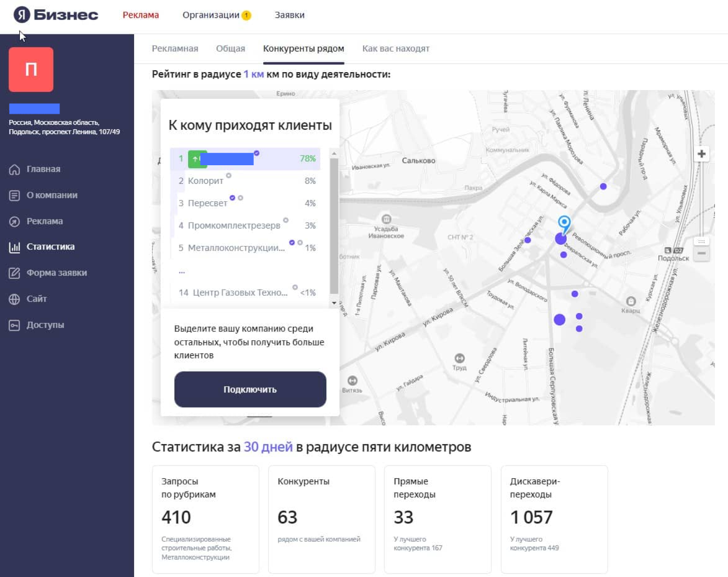Screen dimensions: 728x577
Task: Switch to the Общая tab
Action: tap(230, 48)
